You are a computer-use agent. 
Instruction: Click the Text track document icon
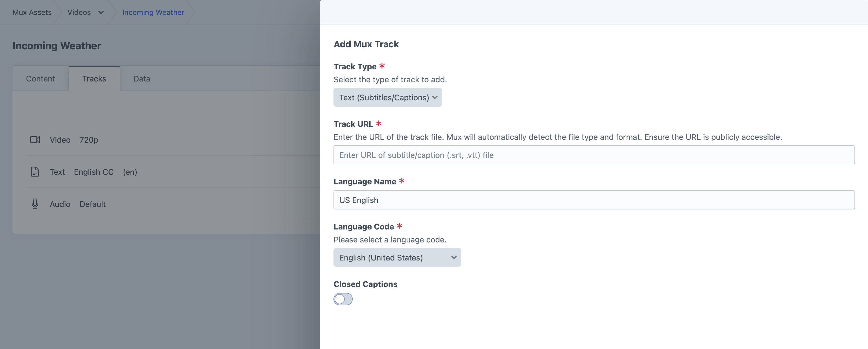tap(35, 172)
